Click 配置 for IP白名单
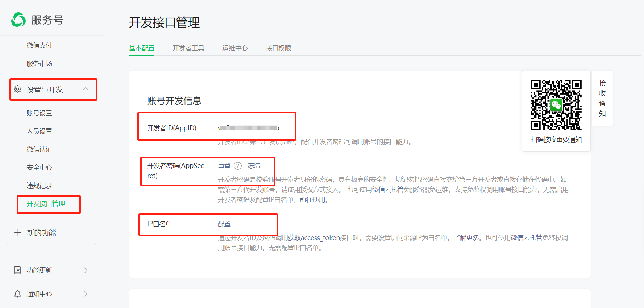Viewport: 644px width, 308px height. 224,224
